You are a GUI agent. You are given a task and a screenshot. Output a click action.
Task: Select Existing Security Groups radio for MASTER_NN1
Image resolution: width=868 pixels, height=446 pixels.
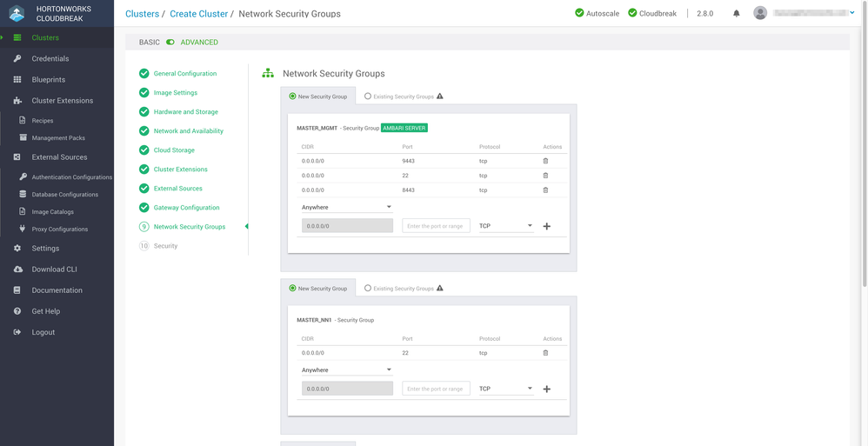368,289
